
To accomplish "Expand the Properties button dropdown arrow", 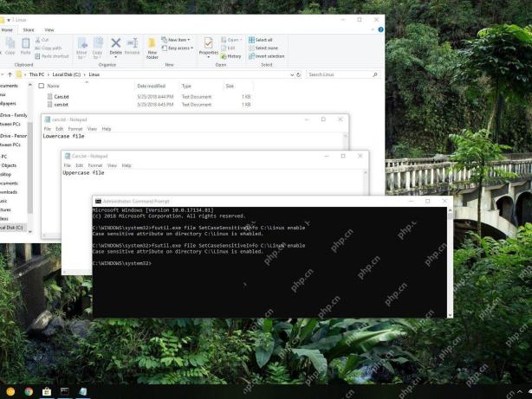I will [208, 57].
